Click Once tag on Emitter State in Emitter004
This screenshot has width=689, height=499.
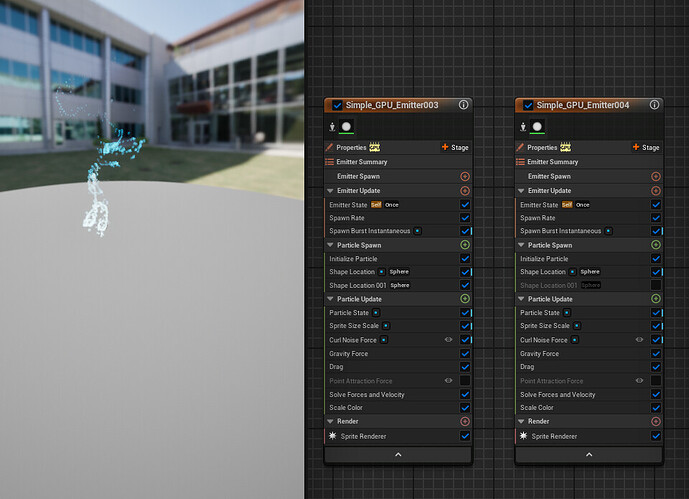click(583, 205)
